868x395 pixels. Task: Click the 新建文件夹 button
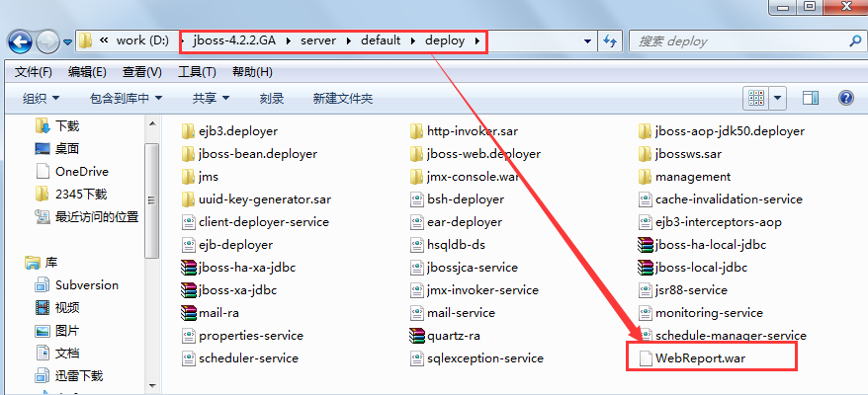tap(343, 99)
